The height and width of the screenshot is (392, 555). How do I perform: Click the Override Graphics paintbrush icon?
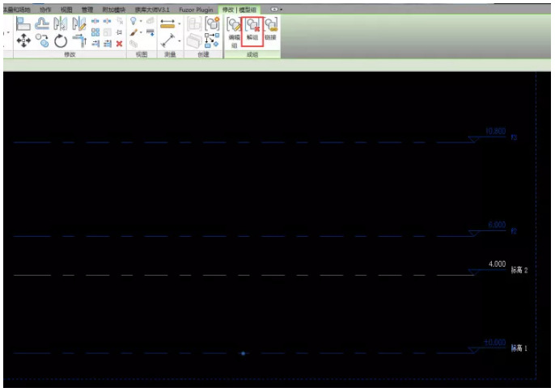(133, 32)
